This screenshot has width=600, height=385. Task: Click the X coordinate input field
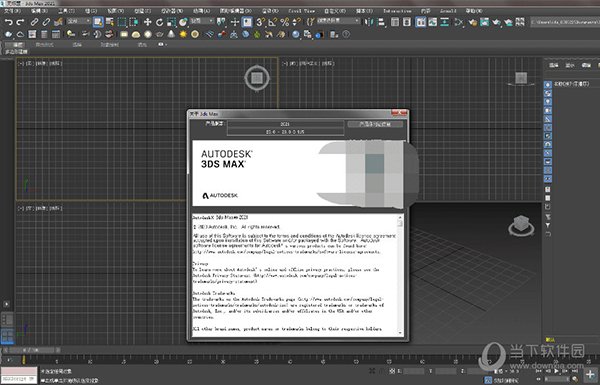pyautogui.click(x=414, y=371)
